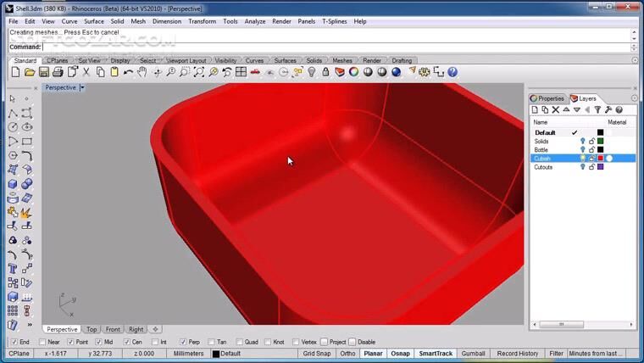The height and width of the screenshot is (363, 644).
Task: Select the Pan hand tool
Action: point(142,73)
